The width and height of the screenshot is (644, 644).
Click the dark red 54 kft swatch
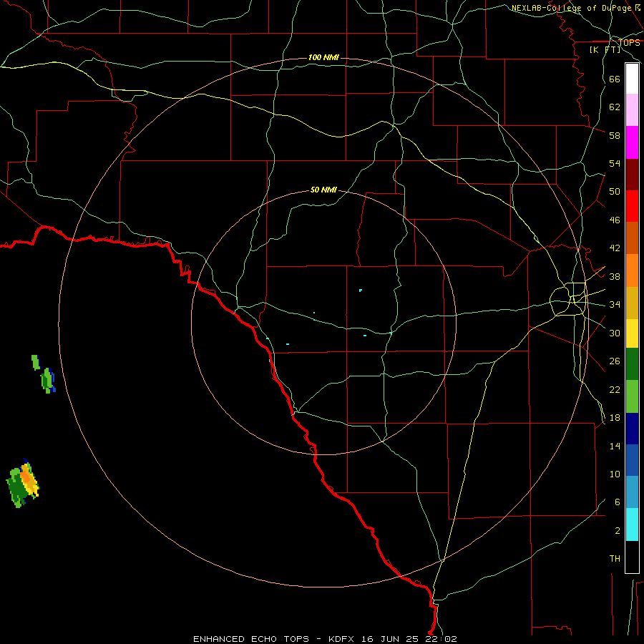coord(632,174)
